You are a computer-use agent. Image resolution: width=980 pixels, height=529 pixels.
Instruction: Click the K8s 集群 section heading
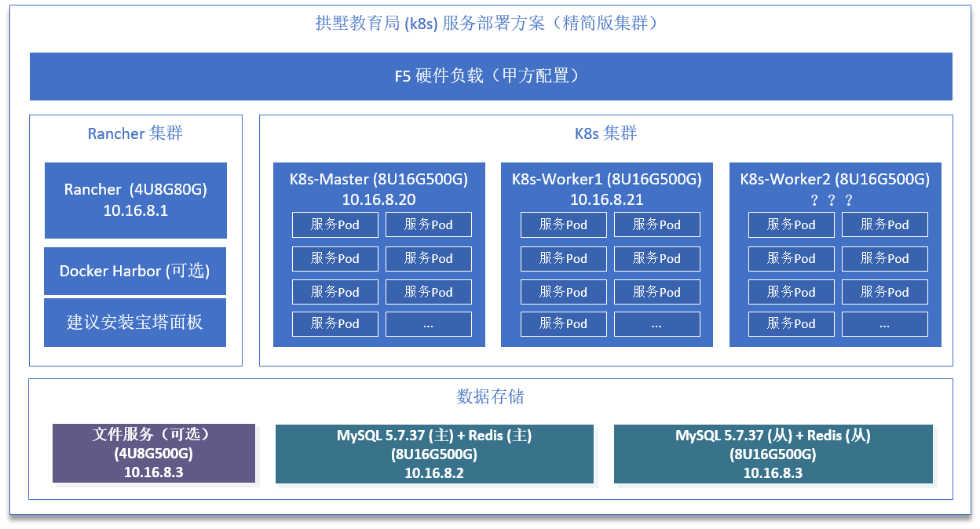point(605,133)
